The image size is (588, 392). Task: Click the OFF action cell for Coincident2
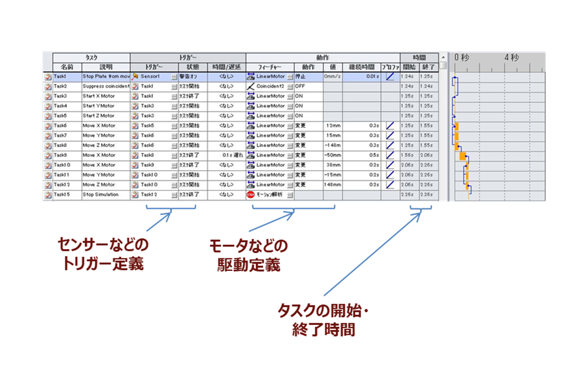[308, 86]
